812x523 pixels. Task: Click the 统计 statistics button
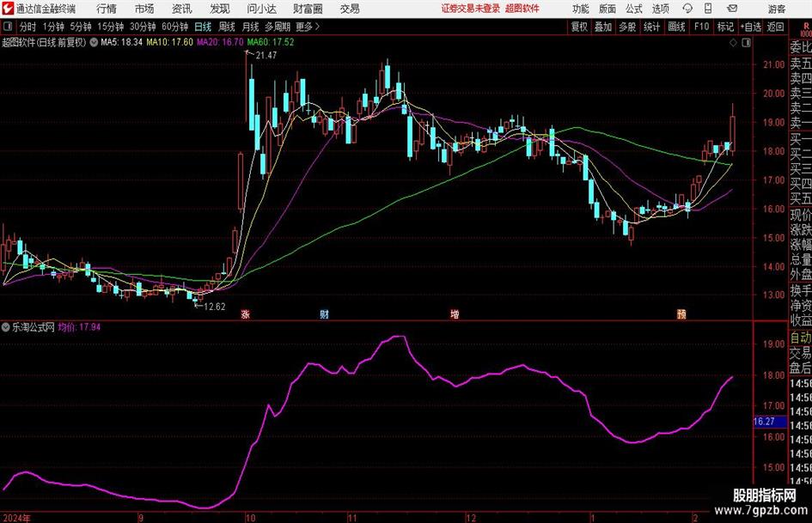[x=652, y=27]
